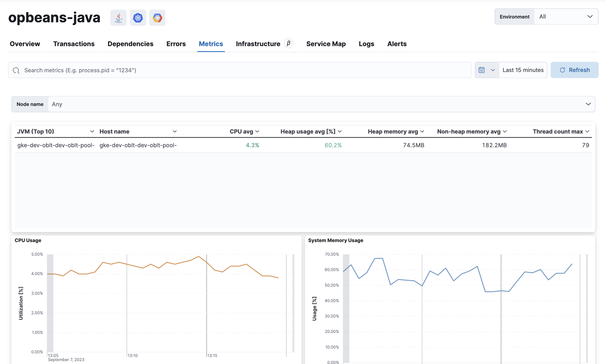Viewport: 606px width, 364px height.
Task: Open the Service Map tab
Action: pyautogui.click(x=326, y=44)
